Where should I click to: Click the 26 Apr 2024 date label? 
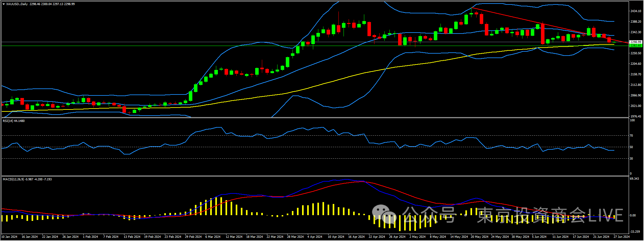[397, 237]
